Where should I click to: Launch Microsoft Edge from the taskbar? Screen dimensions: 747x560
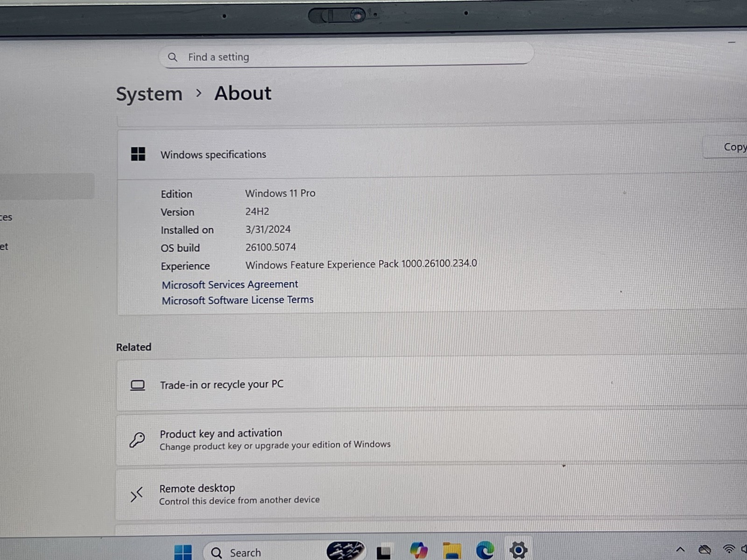[x=485, y=550]
